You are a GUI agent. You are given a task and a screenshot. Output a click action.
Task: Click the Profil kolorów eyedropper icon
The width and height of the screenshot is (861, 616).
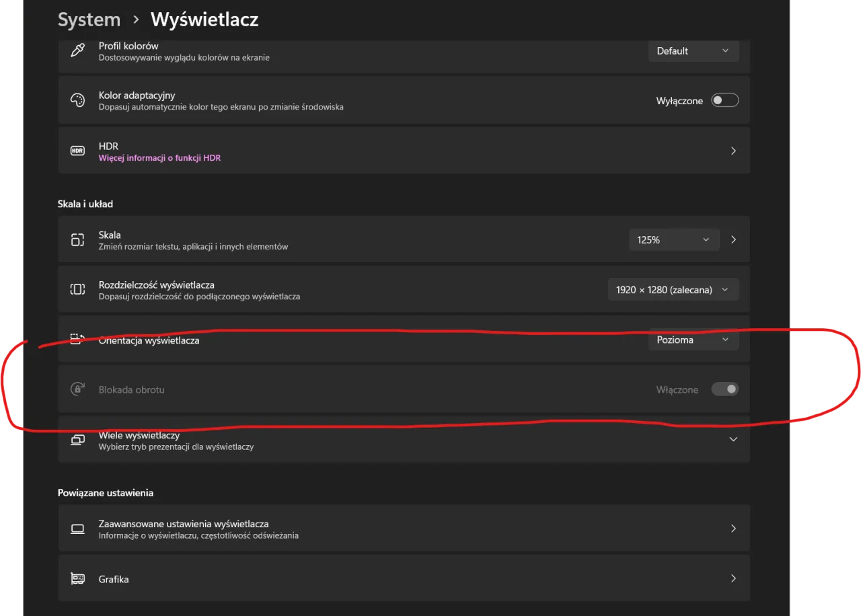pos(77,50)
